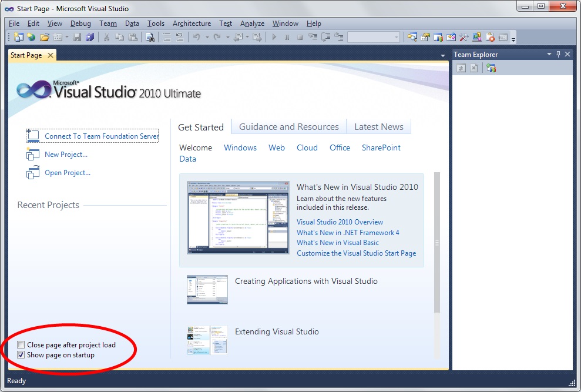The height and width of the screenshot is (392, 581).
Task: Open the File menu
Action: click(x=14, y=24)
